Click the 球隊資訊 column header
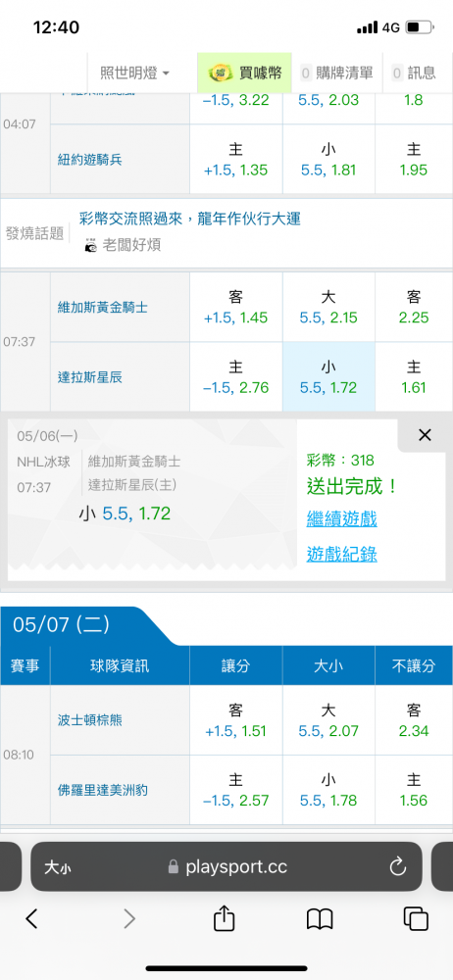 point(120,665)
